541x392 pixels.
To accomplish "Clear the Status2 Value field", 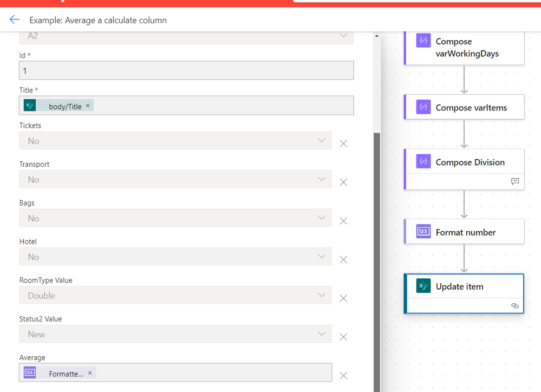I will [x=343, y=337].
